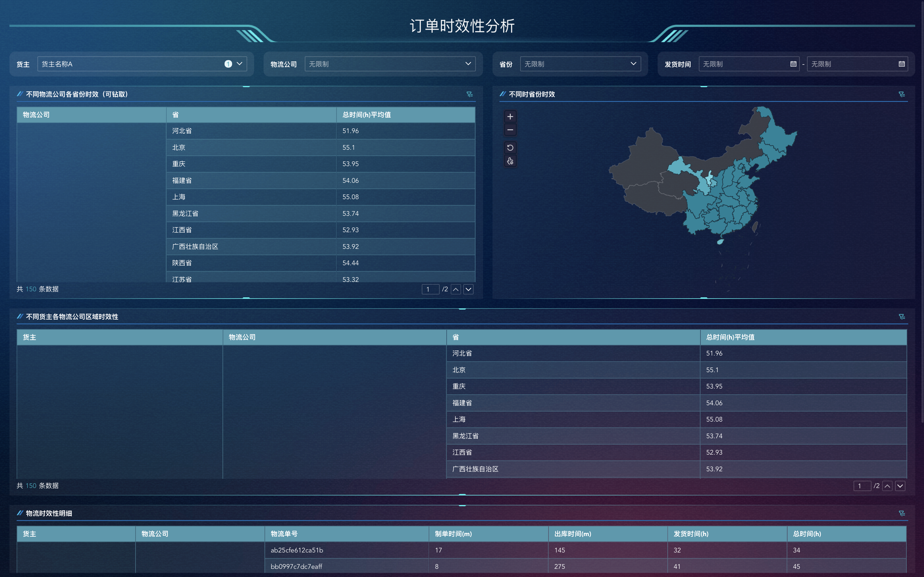924x577 pixels.
Task: Go to next page of top-left table
Action: point(469,289)
